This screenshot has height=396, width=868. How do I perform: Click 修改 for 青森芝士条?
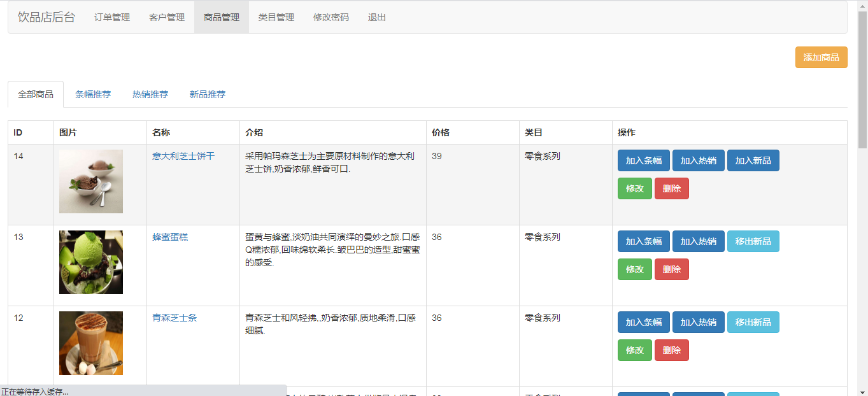point(635,350)
